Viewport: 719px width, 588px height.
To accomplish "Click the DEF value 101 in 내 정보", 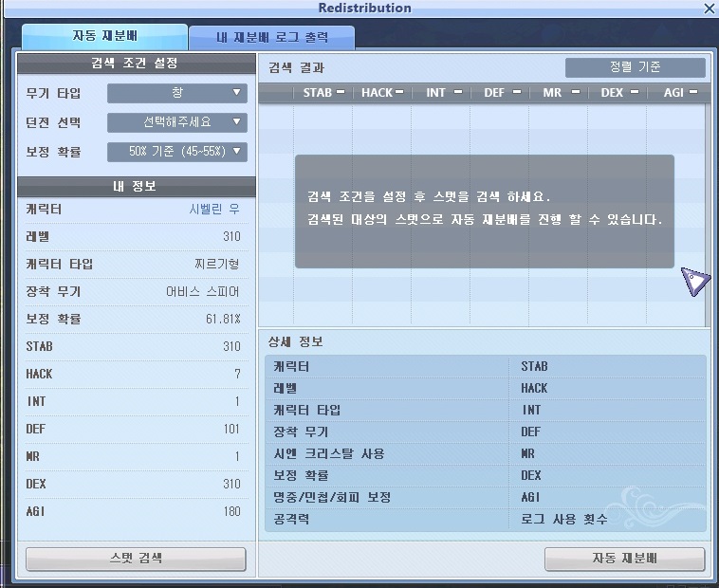I will pos(231,429).
